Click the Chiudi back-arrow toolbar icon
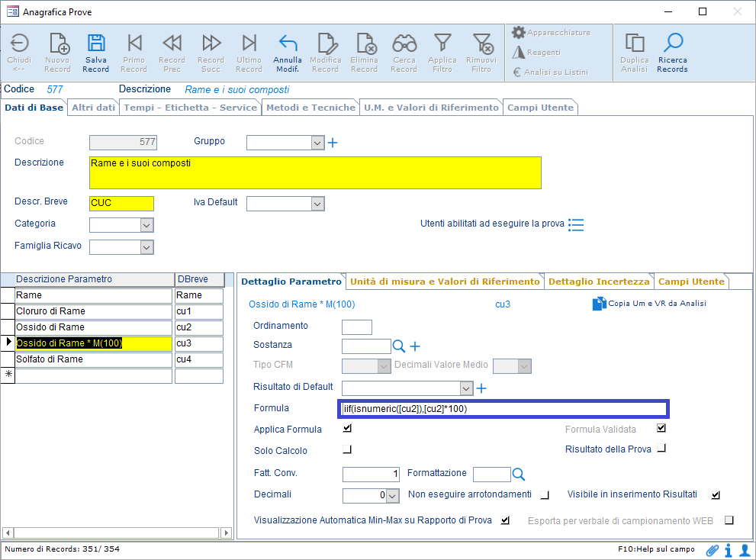The height and width of the screenshot is (560, 756). tap(19, 43)
